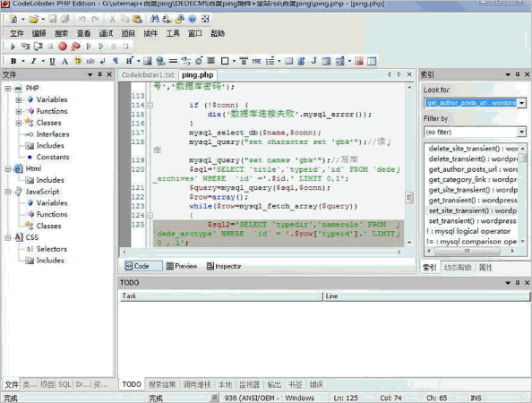Select Constants in the PHP tree
Viewport: 532px width, 403px height.
53,157
